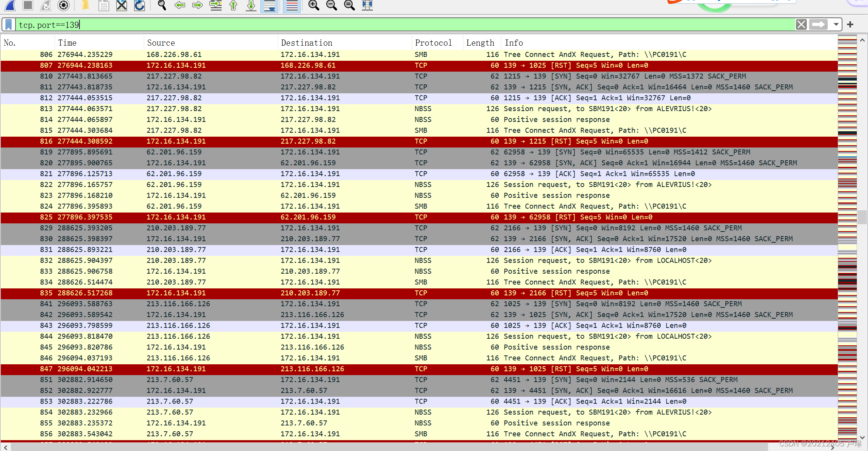868x451 pixels.
Task: Toggle packet list colorization
Action: pyautogui.click(x=292, y=5)
